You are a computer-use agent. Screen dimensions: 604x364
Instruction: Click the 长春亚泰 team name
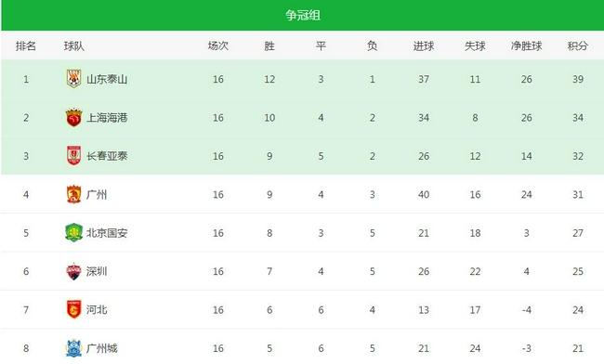pos(107,156)
